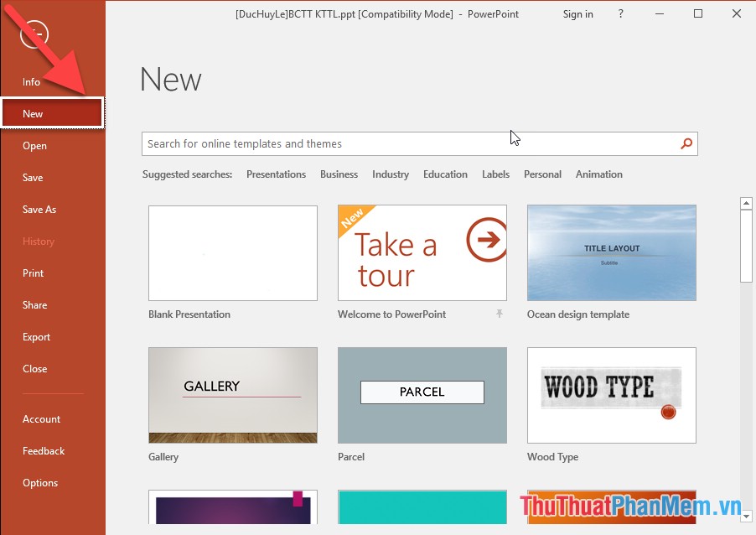Click the Education suggested search

click(x=446, y=174)
